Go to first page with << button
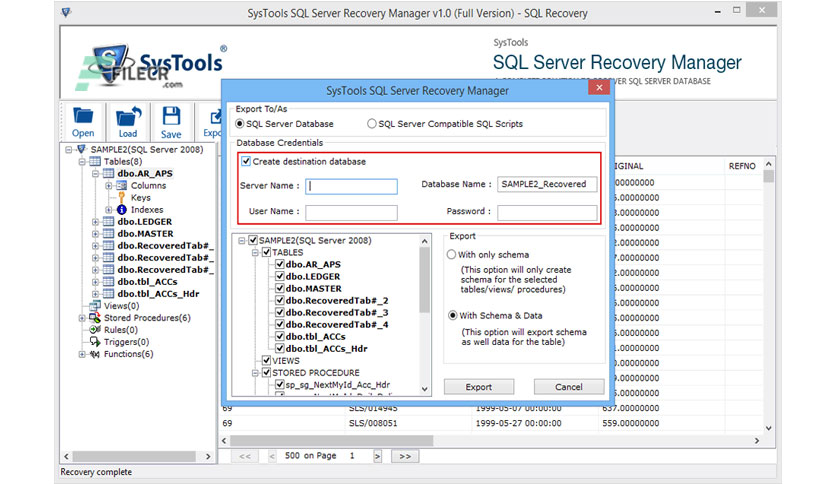Viewport: 836px width, 484px height. tap(245, 456)
